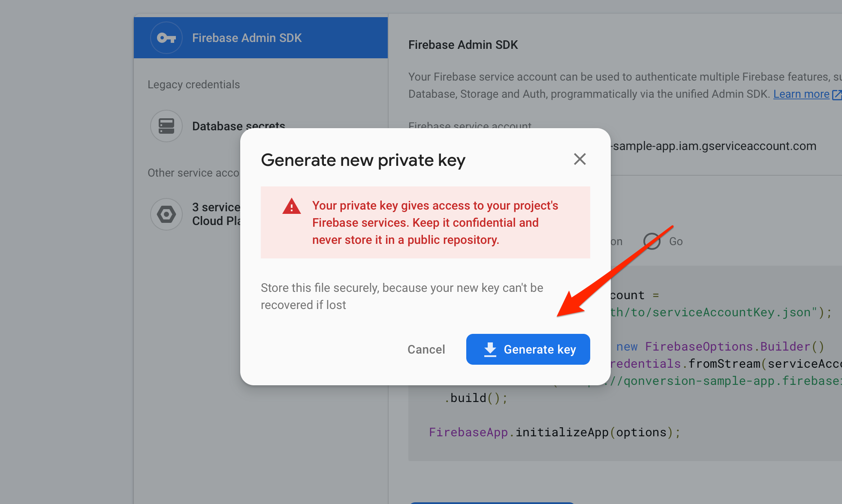Close the Generate new private key dialog
The height and width of the screenshot is (504, 842).
580,159
